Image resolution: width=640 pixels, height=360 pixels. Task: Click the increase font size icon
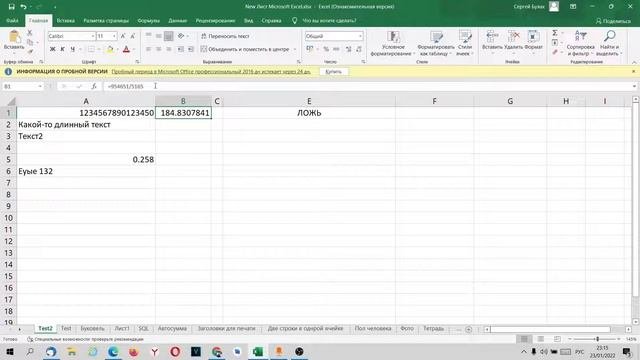[123, 36]
